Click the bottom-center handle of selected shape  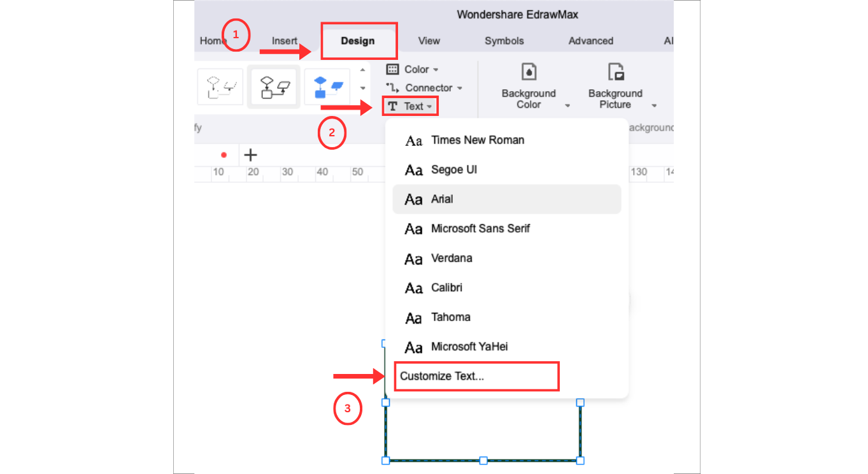[x=483, y=460]
